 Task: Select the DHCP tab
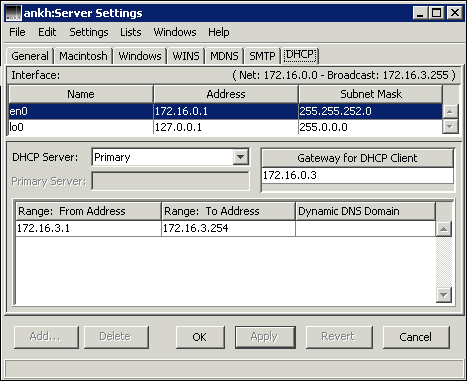[x=300, y=55]
